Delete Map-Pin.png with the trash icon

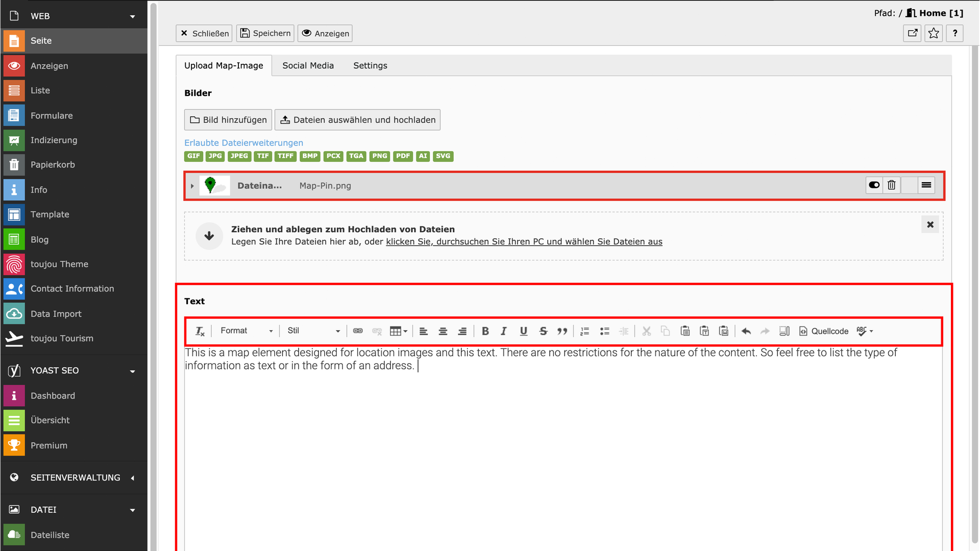point(891,185)
